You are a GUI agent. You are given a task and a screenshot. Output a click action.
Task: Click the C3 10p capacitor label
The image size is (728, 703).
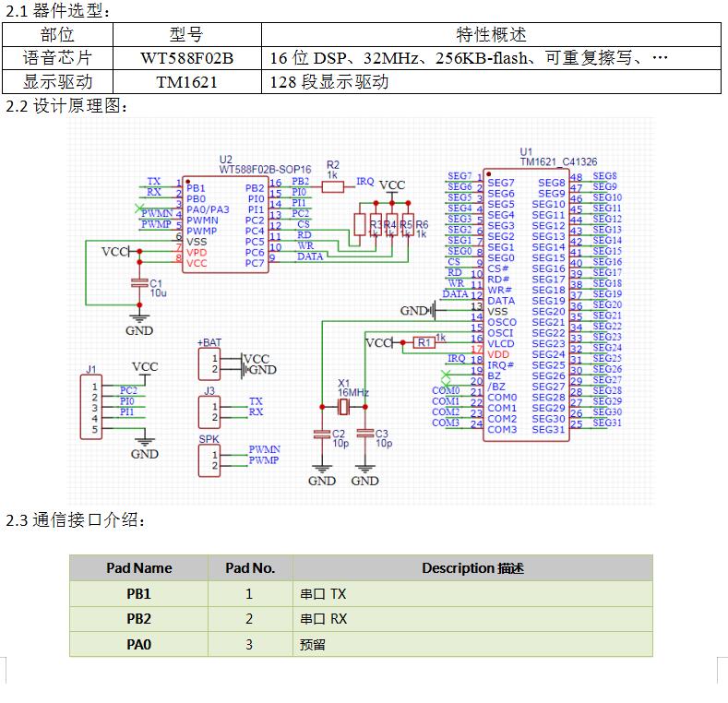(x=384, y=438)
